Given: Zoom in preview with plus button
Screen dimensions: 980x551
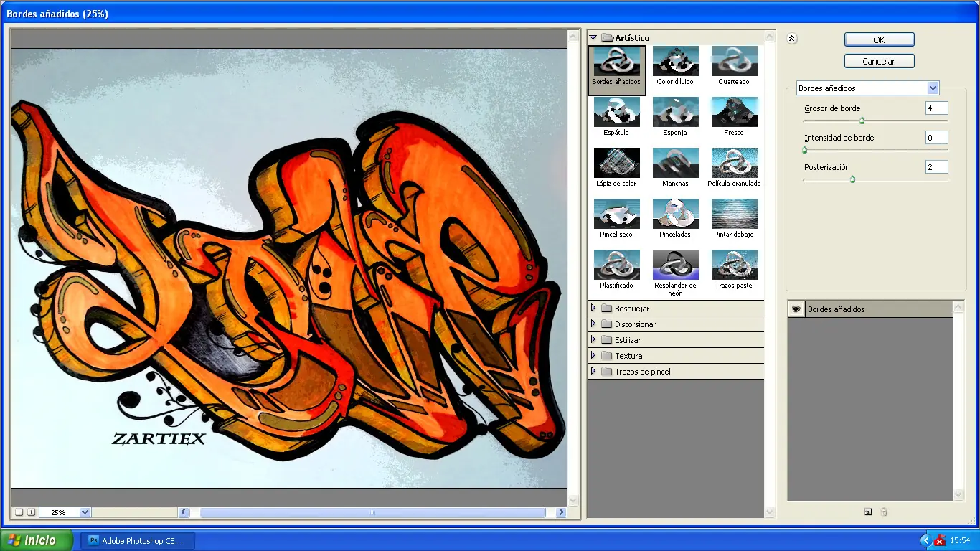Looking at the screenshot, I should 31,512.
